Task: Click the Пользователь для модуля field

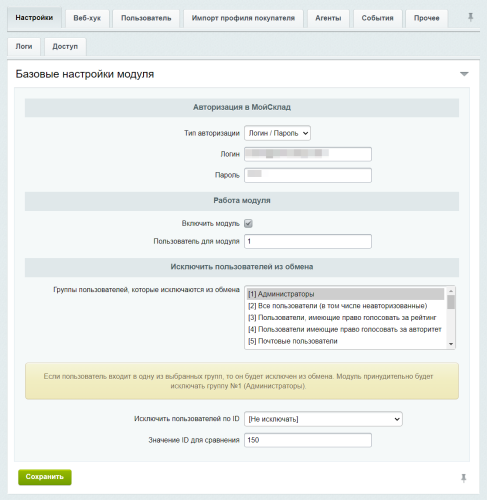Action: 308,241
